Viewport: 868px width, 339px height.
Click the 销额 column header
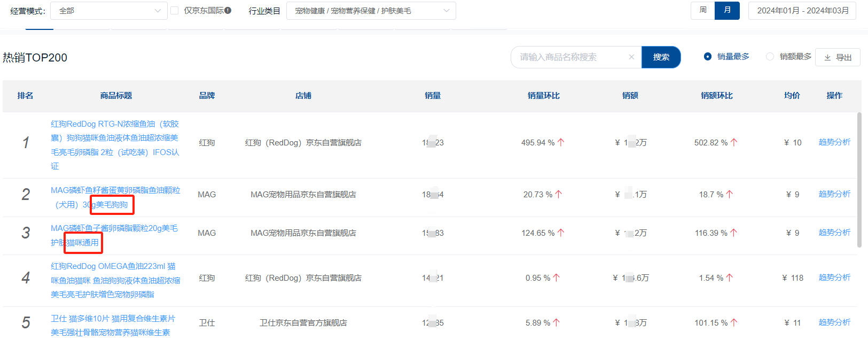click(630, 96)
